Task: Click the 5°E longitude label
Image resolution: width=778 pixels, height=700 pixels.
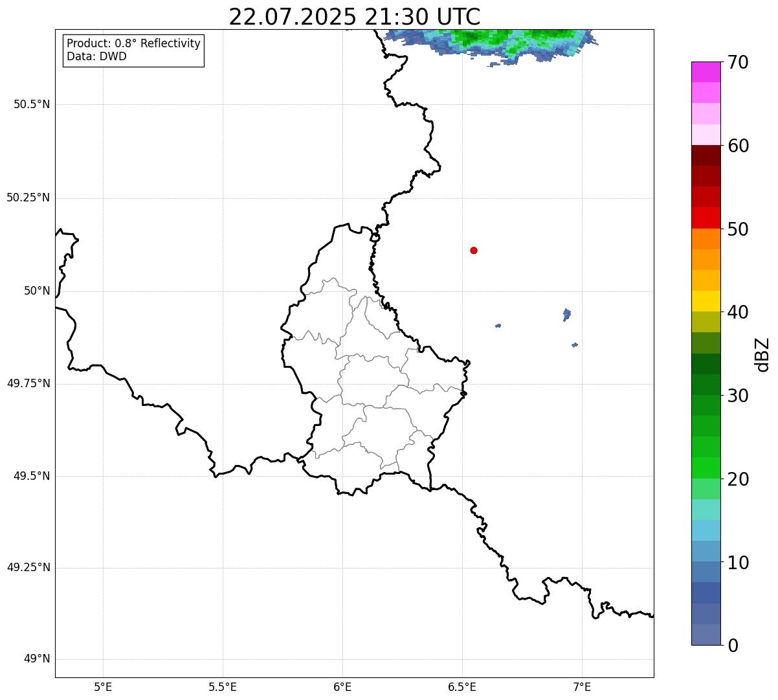Action: 103,686
